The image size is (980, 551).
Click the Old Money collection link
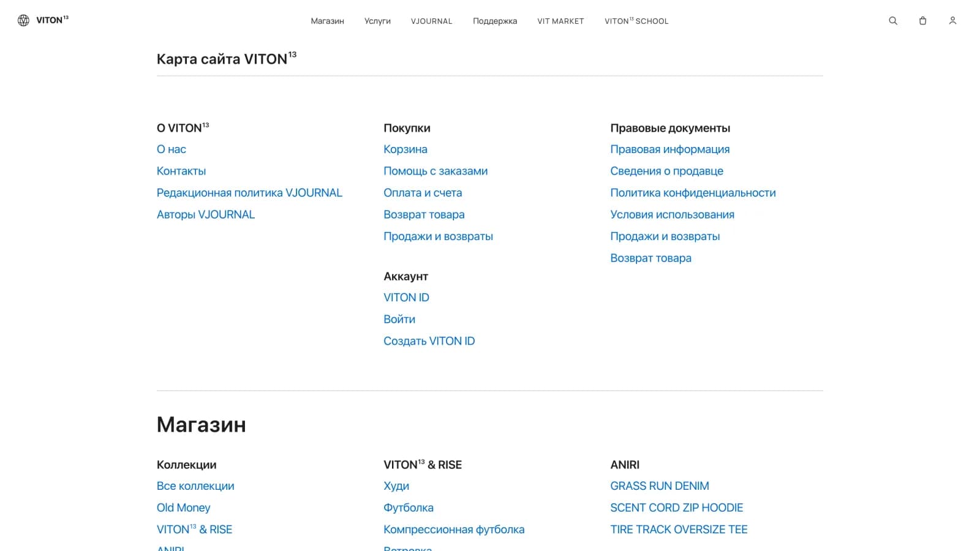tap(183, 508)
